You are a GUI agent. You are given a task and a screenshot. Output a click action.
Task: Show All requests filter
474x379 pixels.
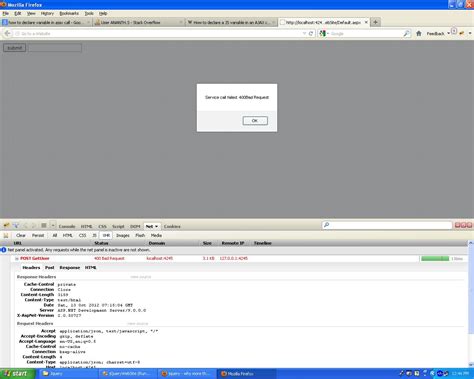point(55,235)
